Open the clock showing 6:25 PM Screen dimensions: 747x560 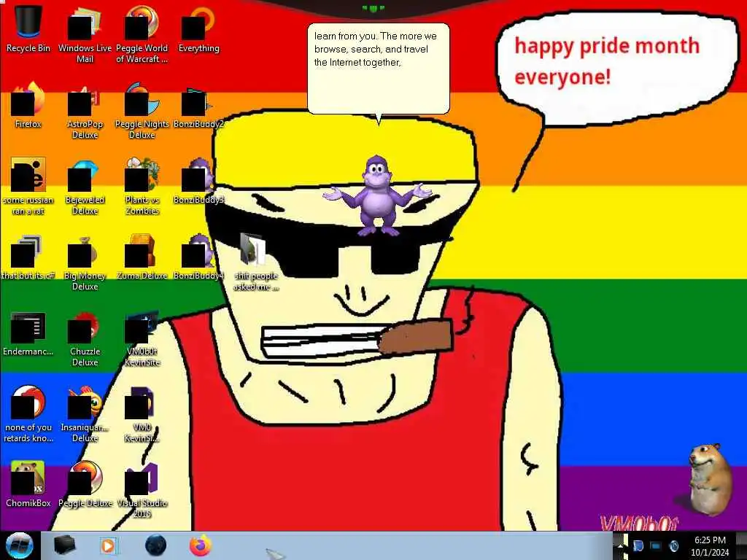click(710, 545)
